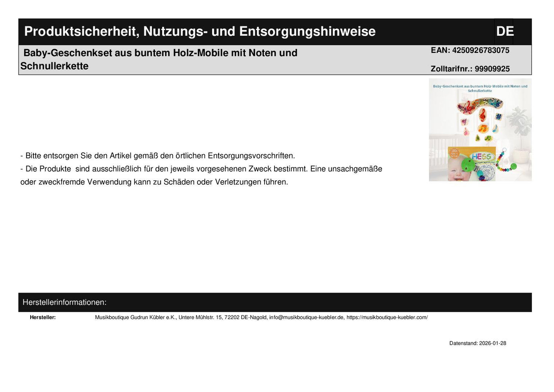554x392 pixels.
Task: Select the EAN number 4250926783075
Action: click(470, 50)
